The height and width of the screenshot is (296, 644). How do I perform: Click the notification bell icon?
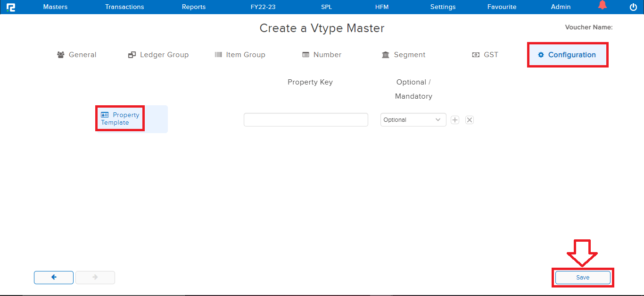tap(602, 6)
